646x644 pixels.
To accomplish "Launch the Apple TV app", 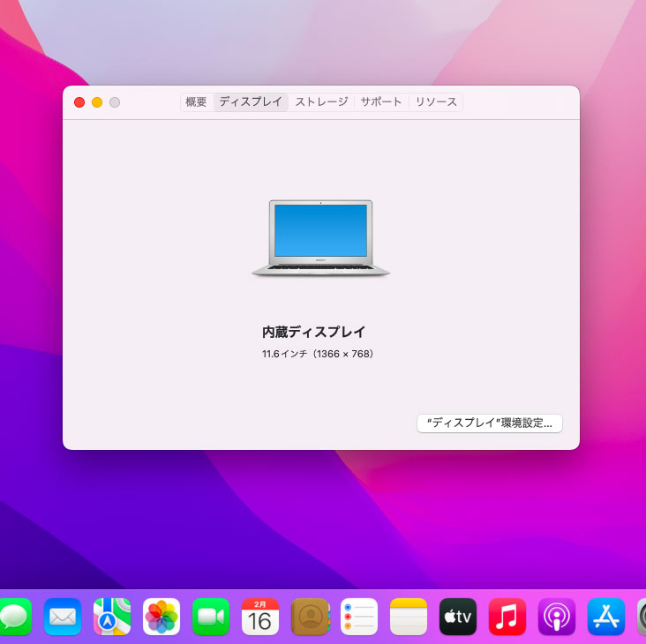I will coord(458,617).
